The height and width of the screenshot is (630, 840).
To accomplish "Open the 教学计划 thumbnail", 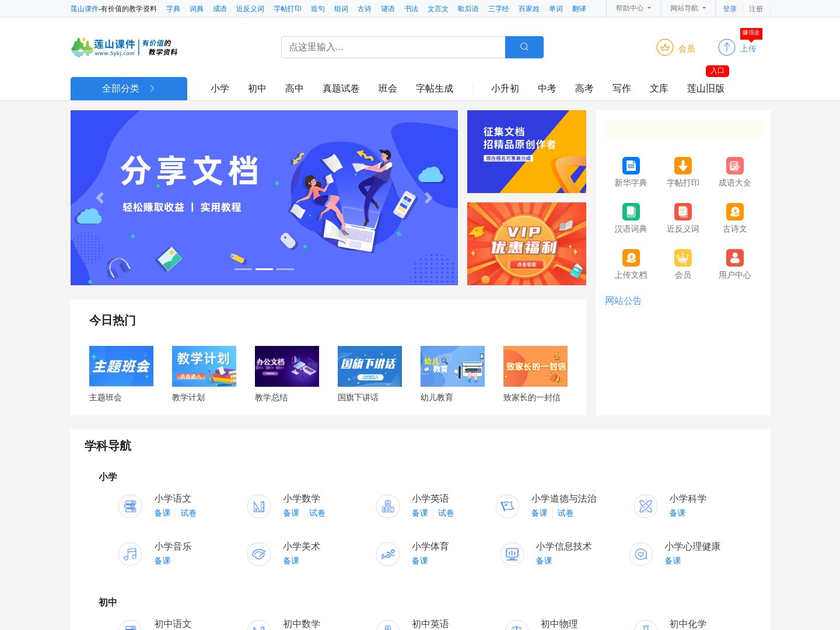I will click(204, 366).
